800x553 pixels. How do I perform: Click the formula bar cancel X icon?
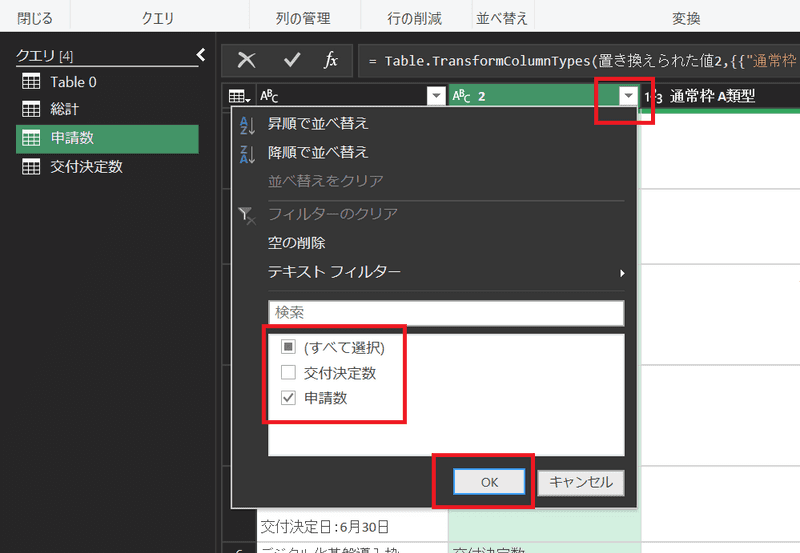pos(246,60)
